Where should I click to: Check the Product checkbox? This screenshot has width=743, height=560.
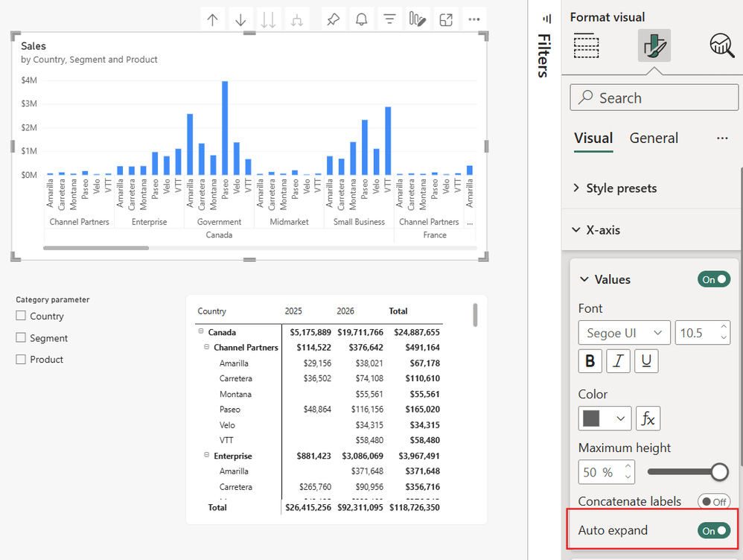click(x=21, y=360)
